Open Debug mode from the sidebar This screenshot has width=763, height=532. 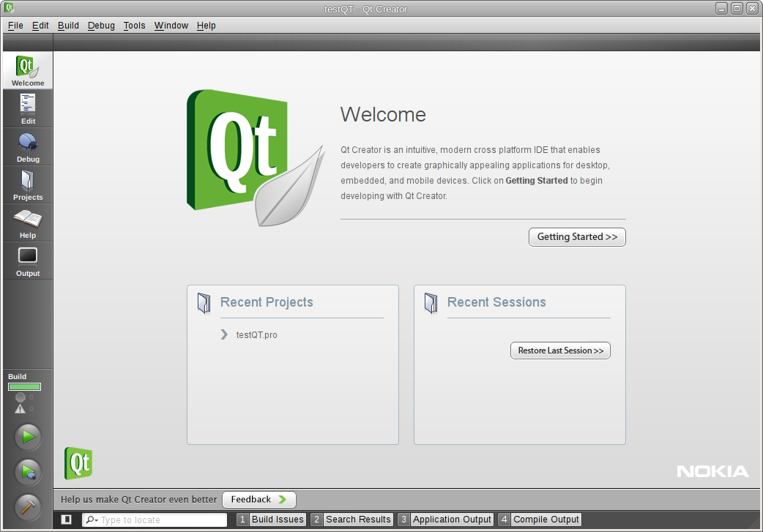point(27,146)
